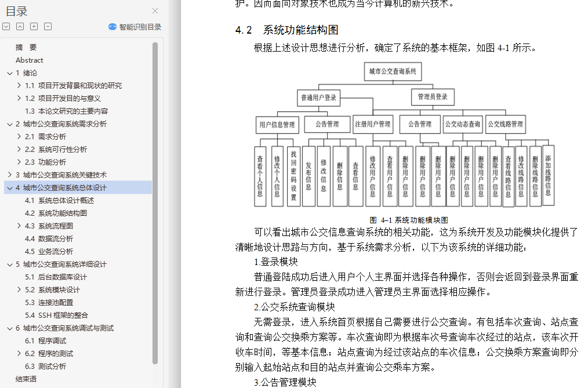
Task: Go to the Abstract entry
Action: click(29, 60)
